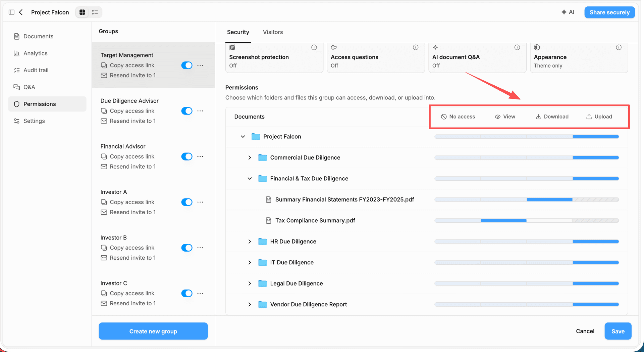Click the Share securely button
The height and width of the screenshot is (352, 644).
click(x=609, y=12)
